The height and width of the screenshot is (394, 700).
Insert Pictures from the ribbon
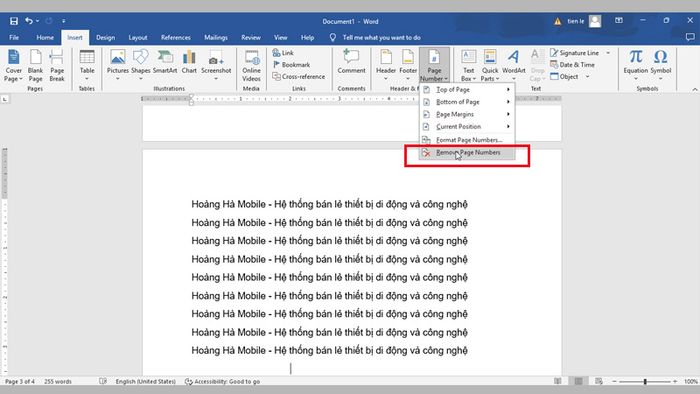[x=117, y=65]
